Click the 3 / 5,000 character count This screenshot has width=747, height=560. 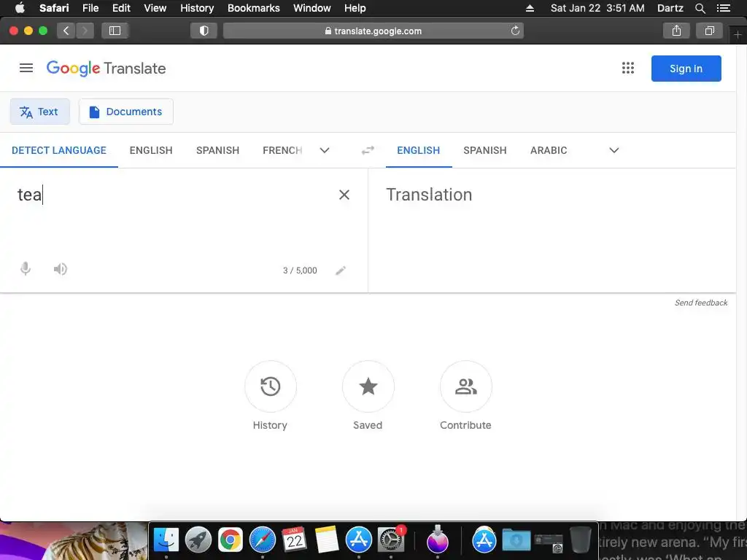(300, 271)
